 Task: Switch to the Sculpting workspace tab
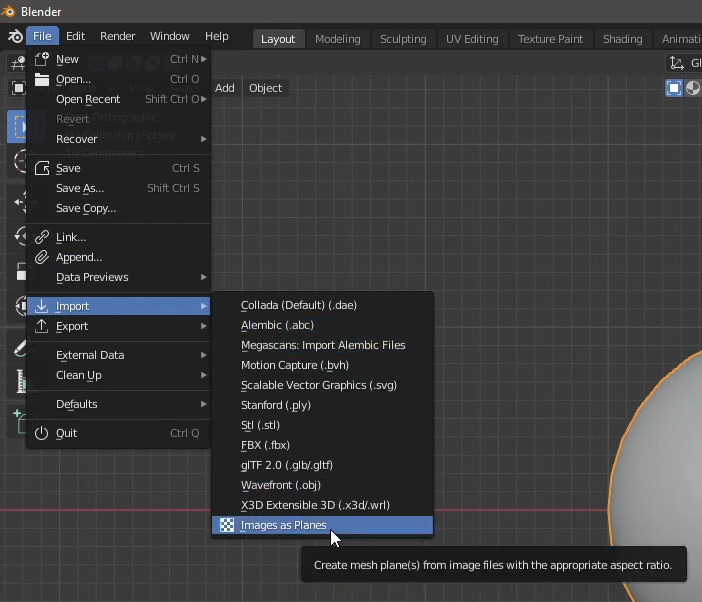coord(403,39)
